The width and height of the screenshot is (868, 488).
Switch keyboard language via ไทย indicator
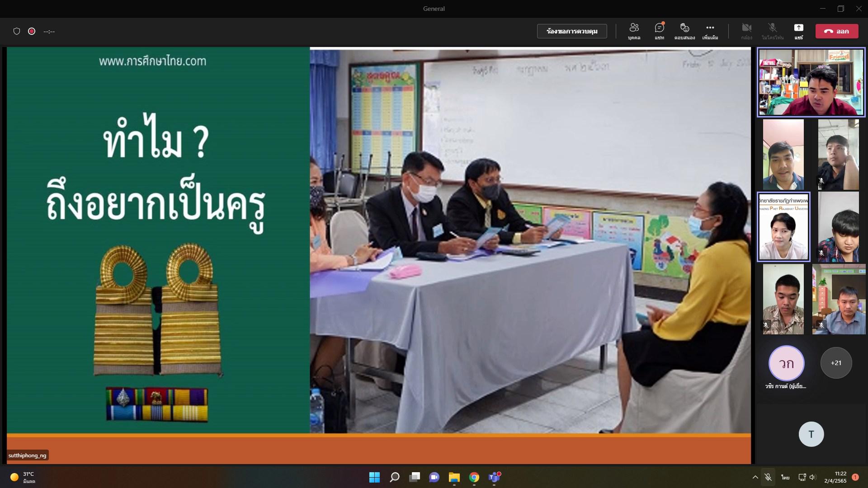coord(785,477)
